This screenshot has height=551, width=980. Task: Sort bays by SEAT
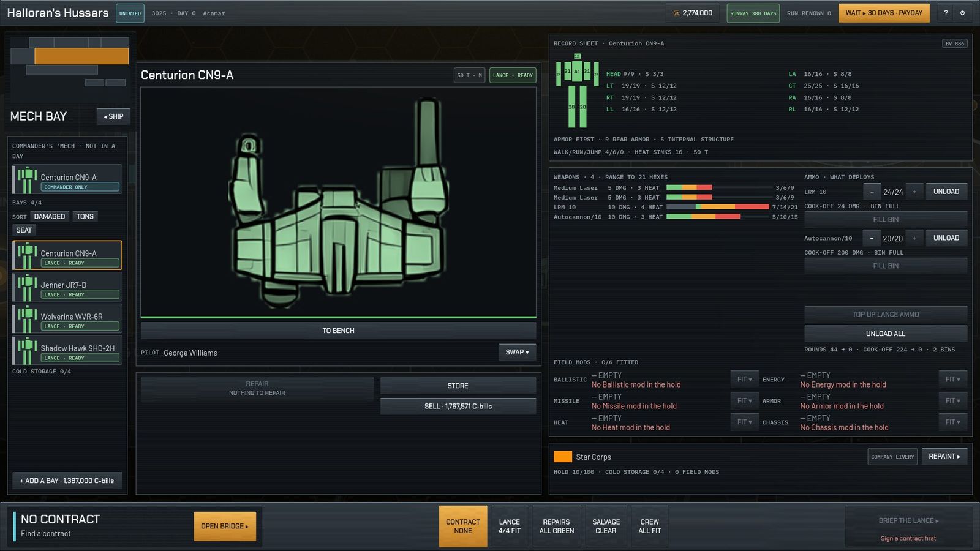pyautogui.click(x=24, y=230)
